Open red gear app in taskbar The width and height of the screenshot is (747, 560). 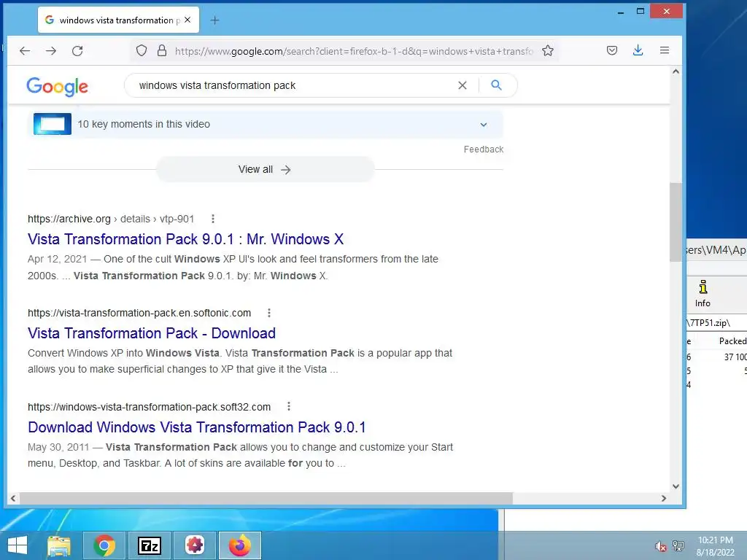[195, 545]
